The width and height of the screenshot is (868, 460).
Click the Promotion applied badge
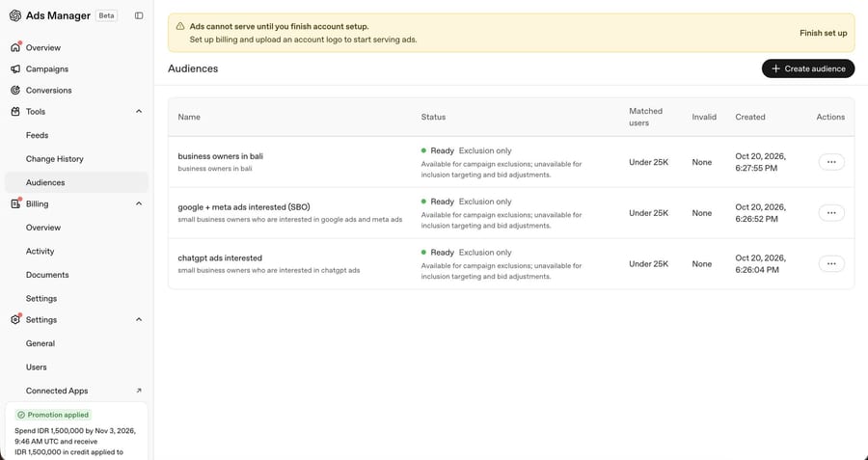(x=53, y=415)
